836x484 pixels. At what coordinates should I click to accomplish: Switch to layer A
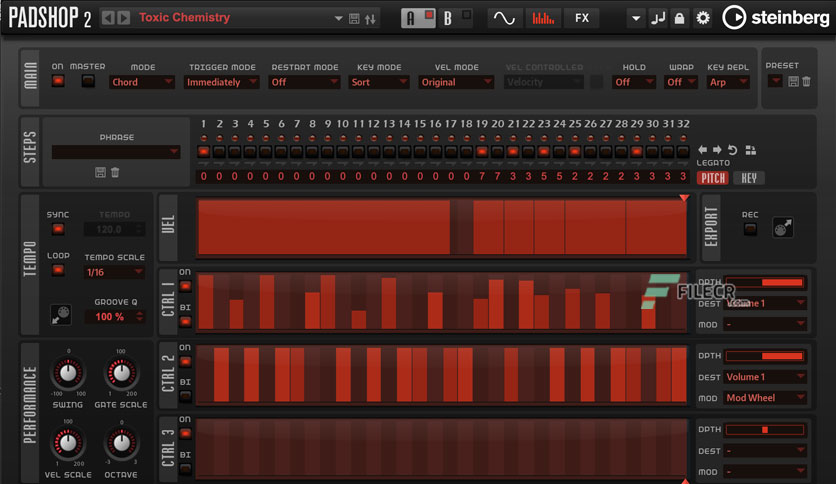[x=418, y=18]
